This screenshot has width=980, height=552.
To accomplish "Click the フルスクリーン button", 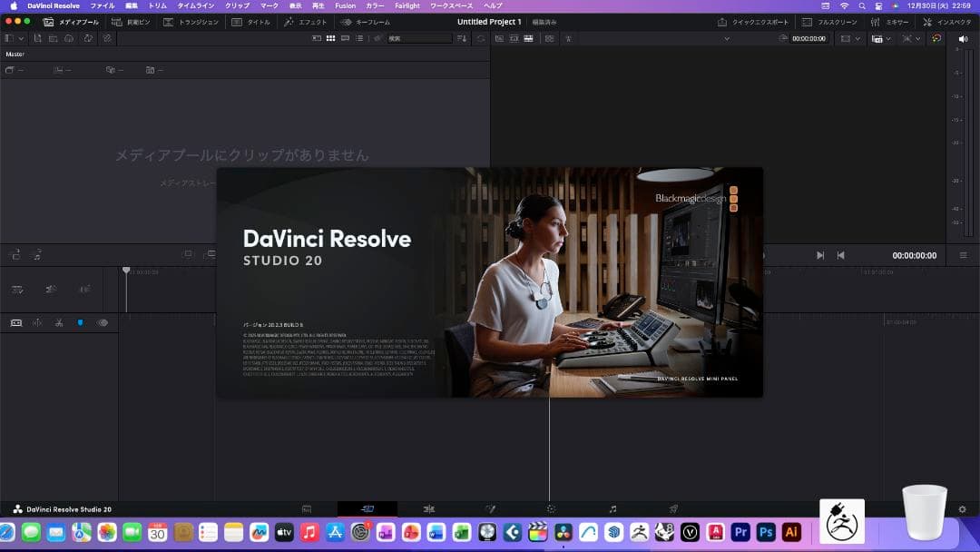I will pos(830,22).
